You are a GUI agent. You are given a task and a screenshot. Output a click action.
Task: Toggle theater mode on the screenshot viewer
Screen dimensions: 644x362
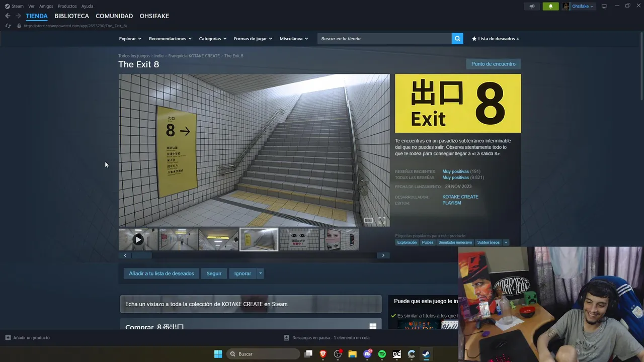click(x=369, y=220)
